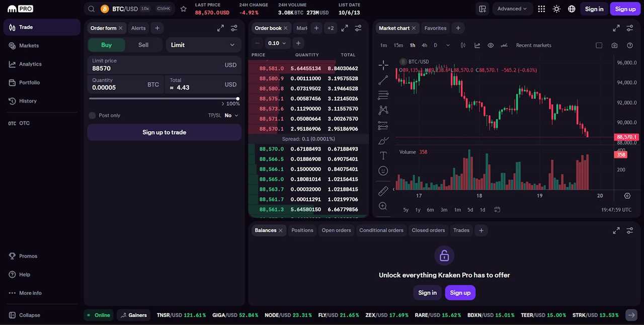Open the Advanced mode dropdown in the header

pyautogui.click(x=512, y=9)
